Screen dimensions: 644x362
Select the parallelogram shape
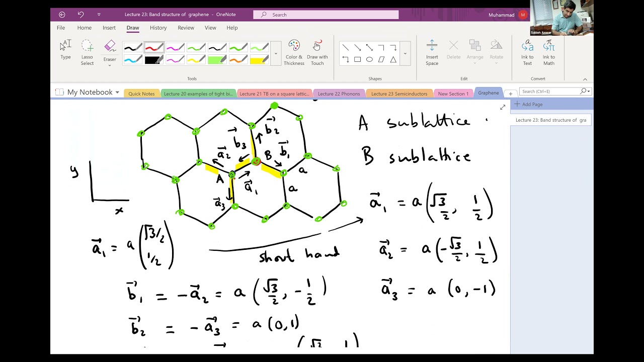tap(381, 59)
